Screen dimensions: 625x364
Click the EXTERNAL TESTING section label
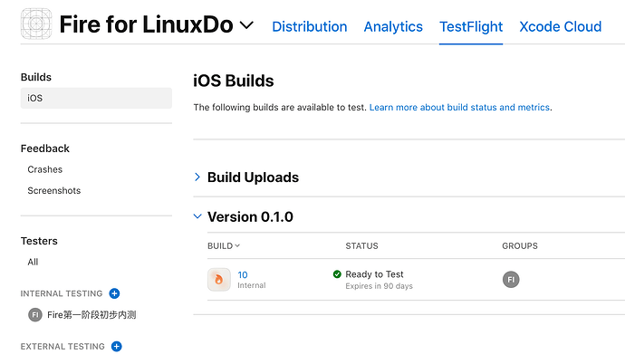point(62,347)
